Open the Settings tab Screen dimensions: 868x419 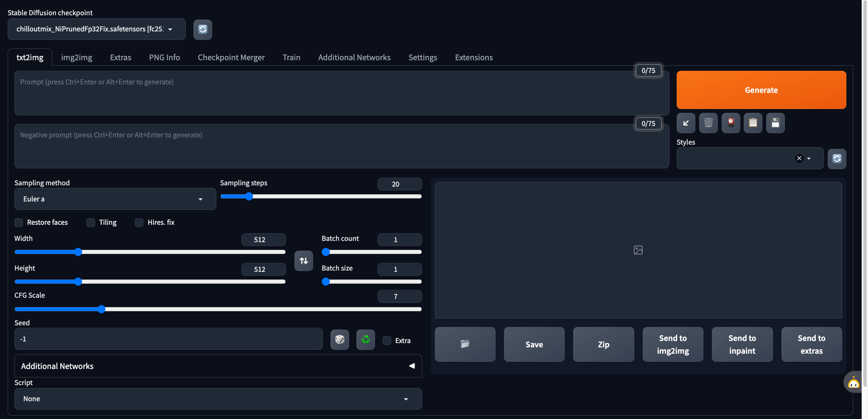pyautogui.click(x=423, y=57)
